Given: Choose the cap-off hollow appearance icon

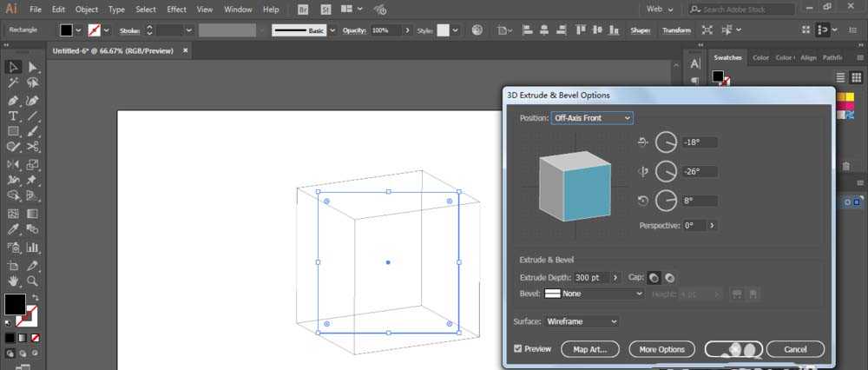Looking at the screenshot, I should tap(670, 277).
